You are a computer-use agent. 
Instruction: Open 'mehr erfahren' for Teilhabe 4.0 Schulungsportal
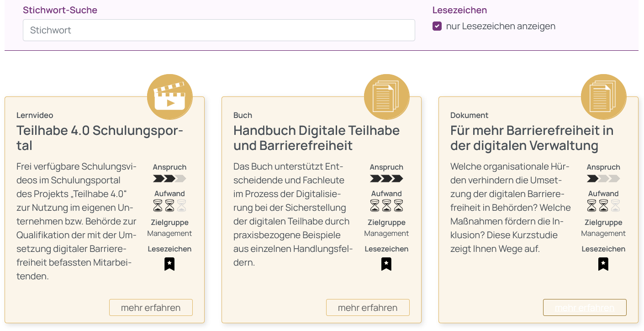[151, 308]
